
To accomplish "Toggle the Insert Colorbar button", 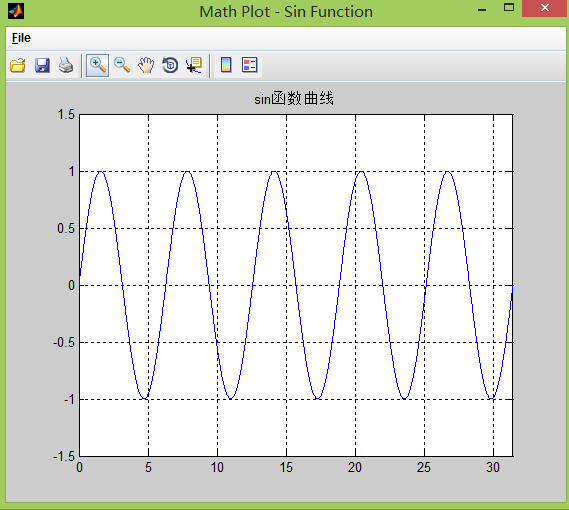I will pyautogui.click(x=226, y=66).
